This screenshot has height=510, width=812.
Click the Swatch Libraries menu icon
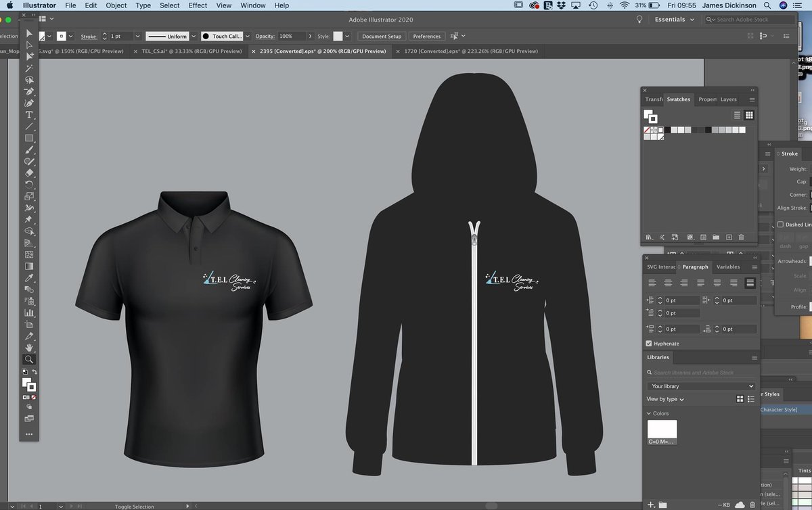tap(650, 237)
